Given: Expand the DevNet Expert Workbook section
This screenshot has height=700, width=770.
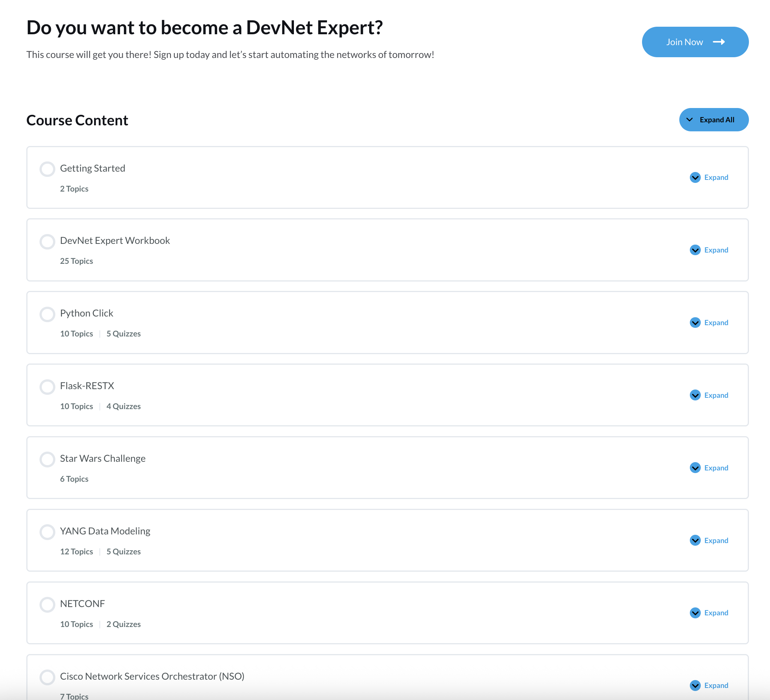Looking at the screenshot, I should [x=716, y=250].
